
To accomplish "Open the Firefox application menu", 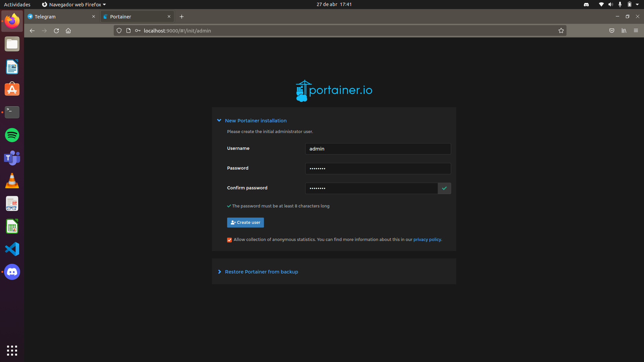I will point(636,31).
